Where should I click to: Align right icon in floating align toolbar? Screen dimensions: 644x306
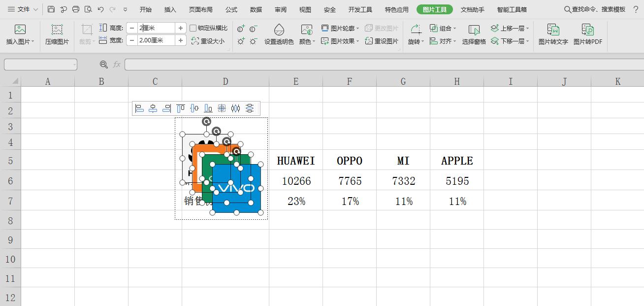167,108
